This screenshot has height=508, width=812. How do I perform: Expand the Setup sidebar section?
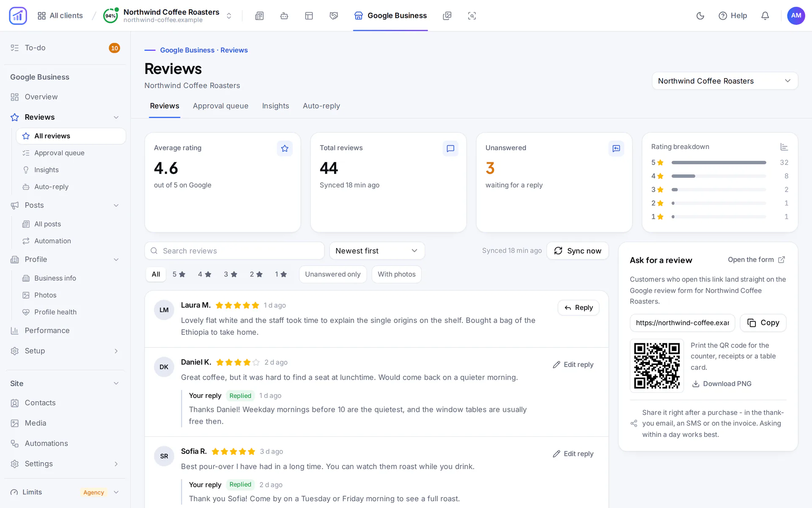116,351
